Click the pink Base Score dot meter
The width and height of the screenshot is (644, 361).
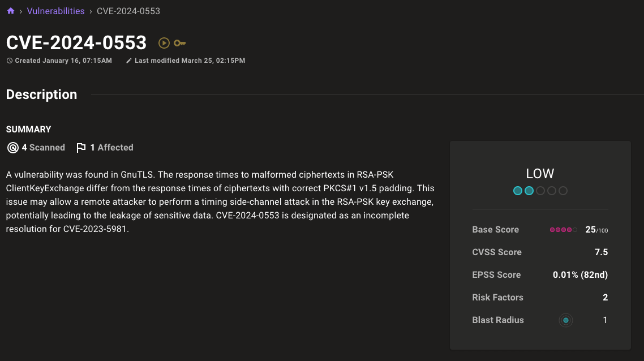point(563,230)
